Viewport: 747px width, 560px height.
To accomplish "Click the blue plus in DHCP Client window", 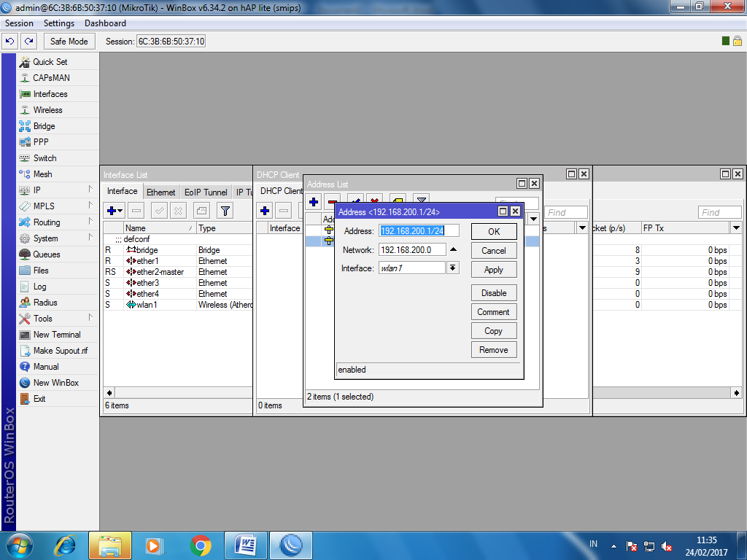I will click(x=265, y=211).
